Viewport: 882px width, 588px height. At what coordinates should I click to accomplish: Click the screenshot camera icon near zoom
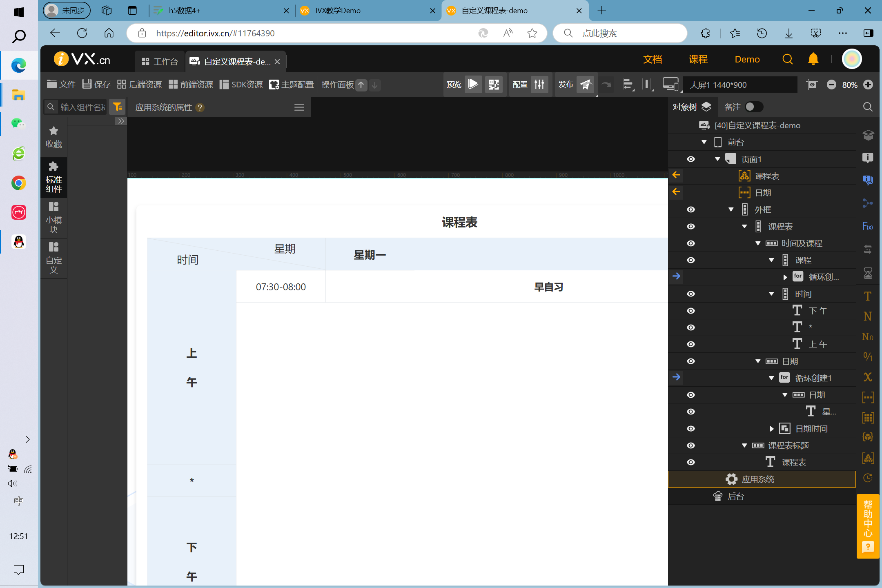click(x=812, y=85)
